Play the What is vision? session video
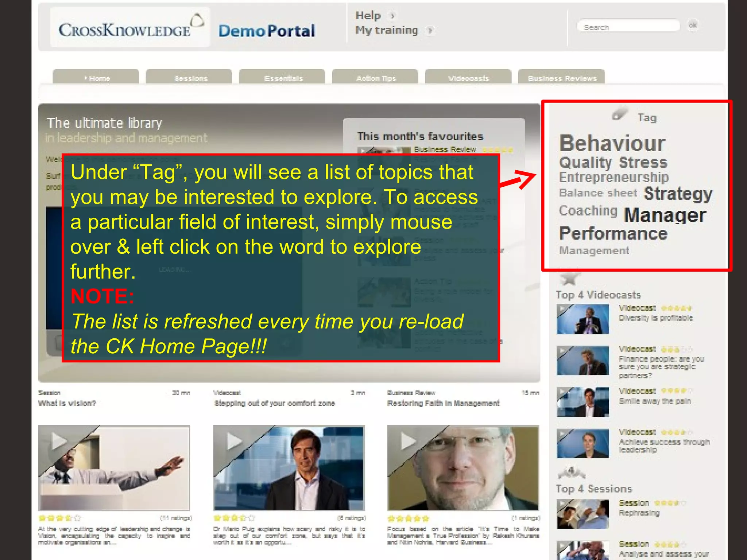This screenshot has width=747, height=560. pyautogui.click(x=114, y=467)
